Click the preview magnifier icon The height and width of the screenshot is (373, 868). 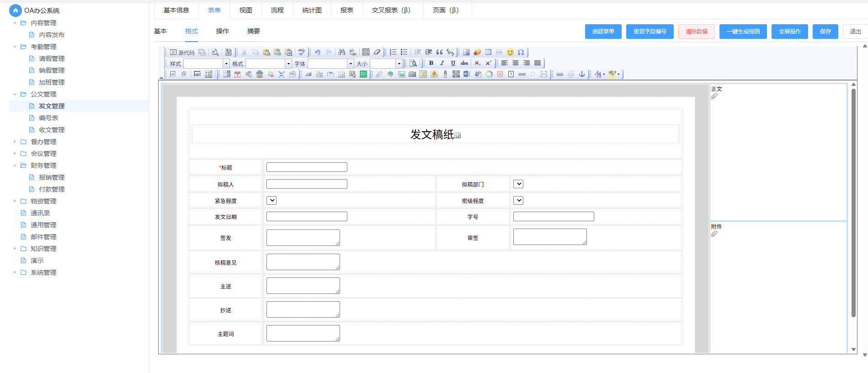215,52
